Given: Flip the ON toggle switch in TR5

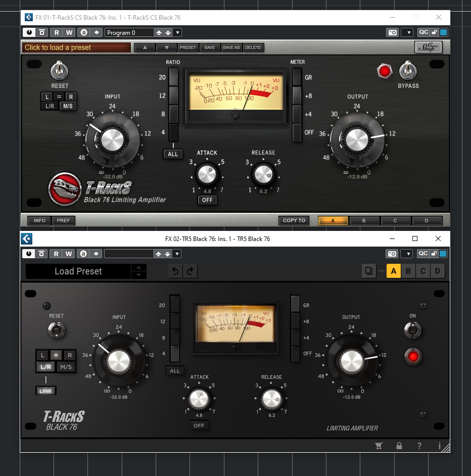Looking at the screenshot, I should click(x=413, y=330).
